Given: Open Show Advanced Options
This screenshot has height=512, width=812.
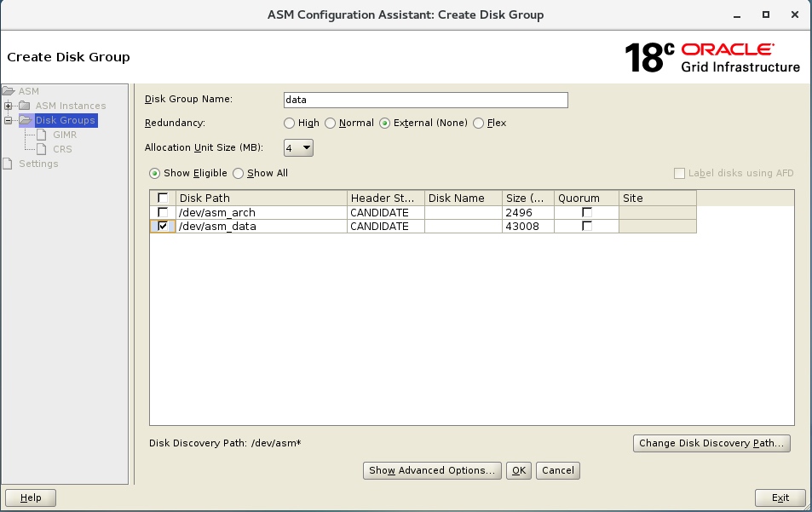Looking at the screenshot, I should point(432,470).
